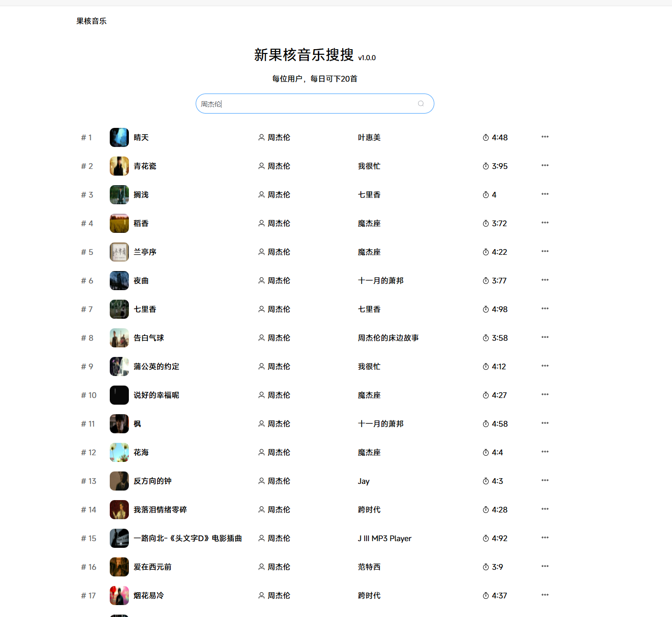Screen dimensions: 672x617
Task: Click the 果核音乐 site logo link
Action: tap(92, 21)
